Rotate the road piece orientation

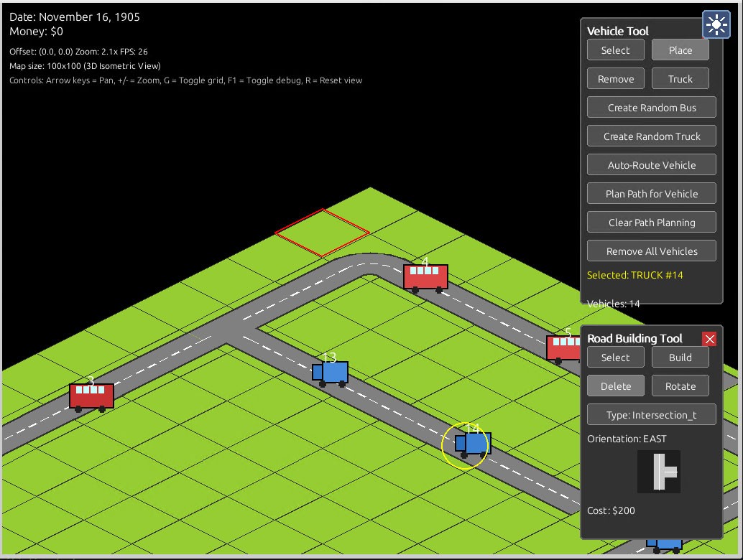680,386
